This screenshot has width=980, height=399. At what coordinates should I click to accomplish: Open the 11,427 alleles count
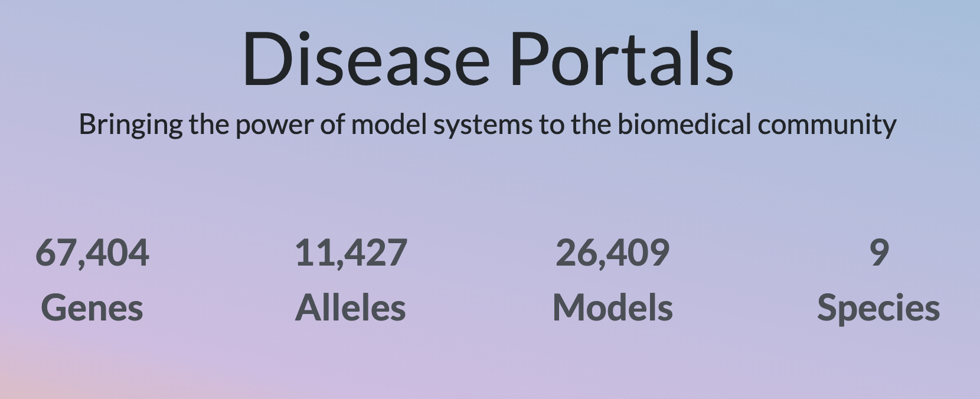351,253
